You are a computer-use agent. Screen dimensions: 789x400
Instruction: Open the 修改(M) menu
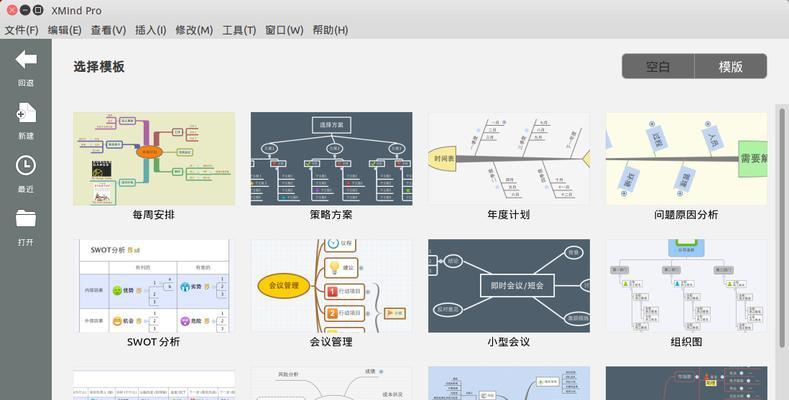pyautogui.click(x=194, y=30)
